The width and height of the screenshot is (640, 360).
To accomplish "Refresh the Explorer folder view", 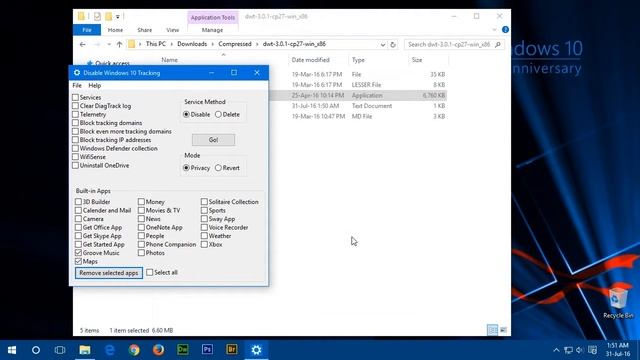I will click(393, 44).
